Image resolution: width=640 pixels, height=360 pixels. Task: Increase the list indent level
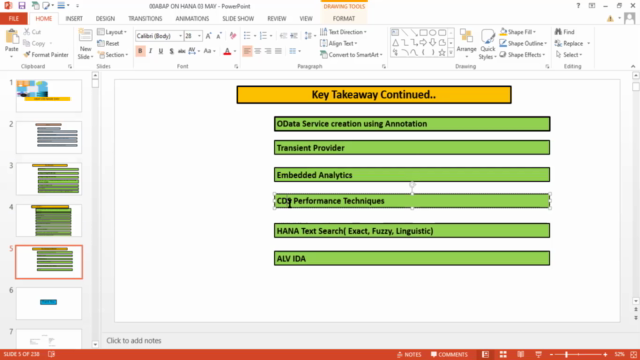(294, 36)
